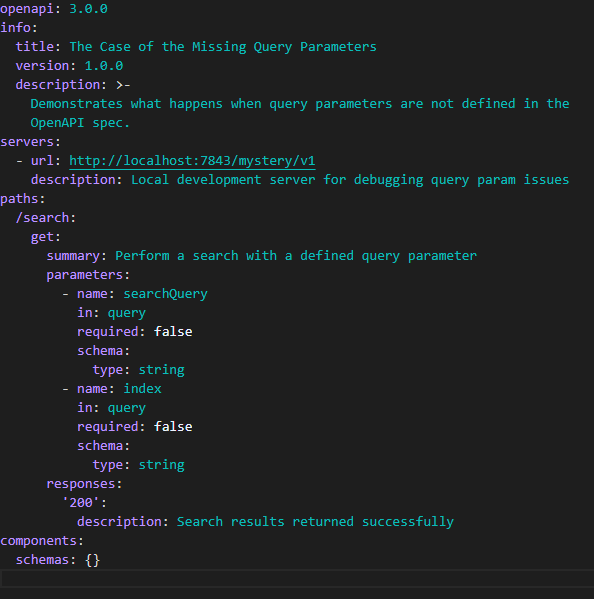594x599 pixels.
Task: Click 'Search results returned successfully' description
Action: (315, 522)
